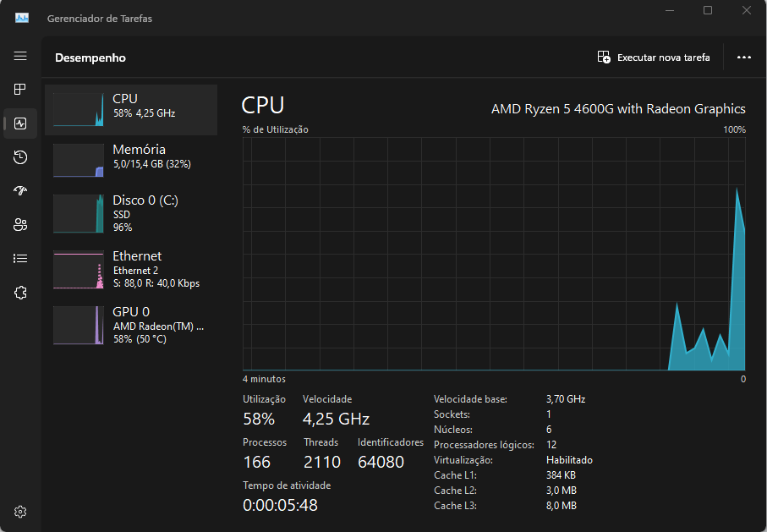Click the Cache L2 3,0 MB value

tap(562, 491)
